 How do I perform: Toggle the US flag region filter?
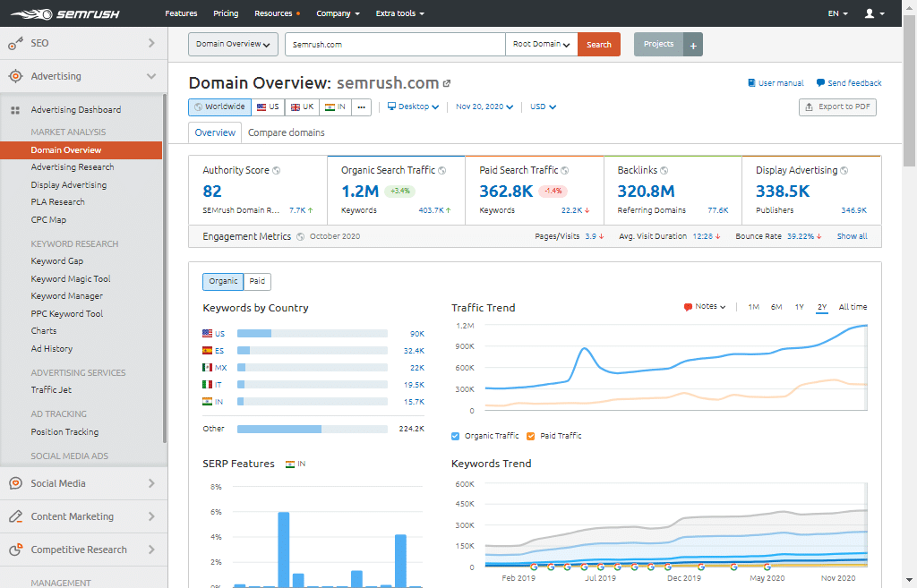(267, 107)
